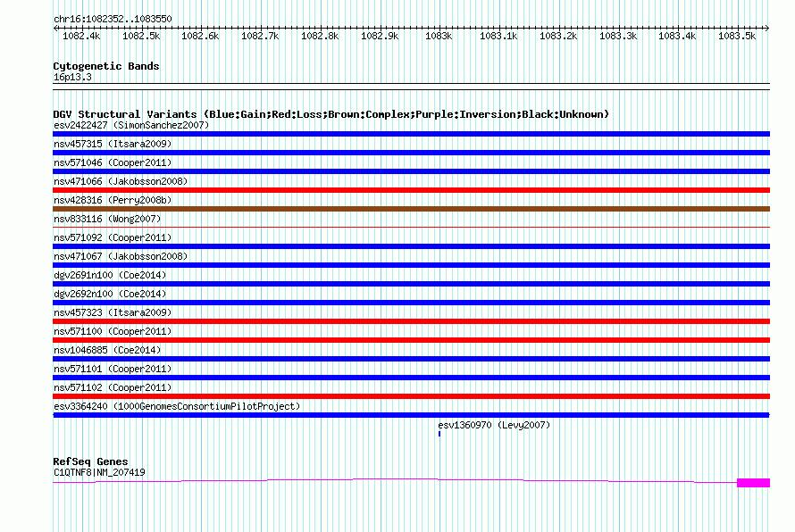Open esv3364240 (1000GenomesConsortiumPilotProject) label
Image resolution: width=795 pixels, height=532 pixels.
(x=177, y=406)
